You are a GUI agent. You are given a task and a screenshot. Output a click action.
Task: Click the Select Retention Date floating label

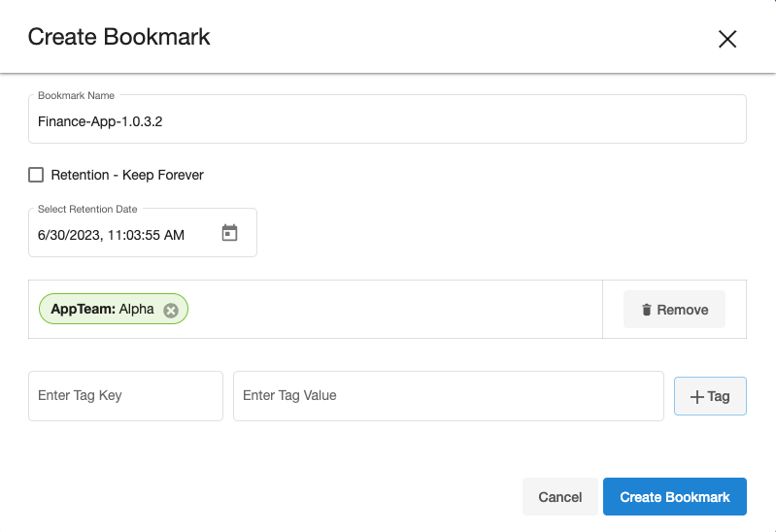(87, 209)
